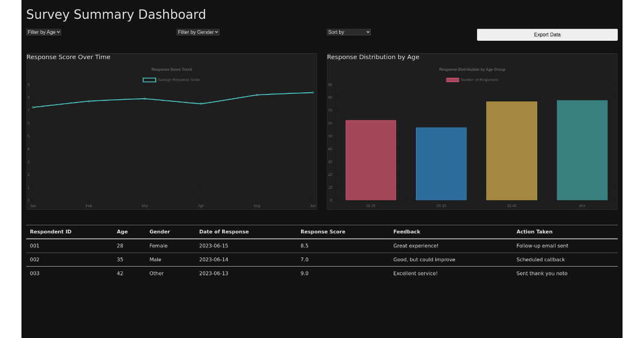Click the 18-25 age group bar
This screenshot has height=338, width=644.
[x=371, y=160]
